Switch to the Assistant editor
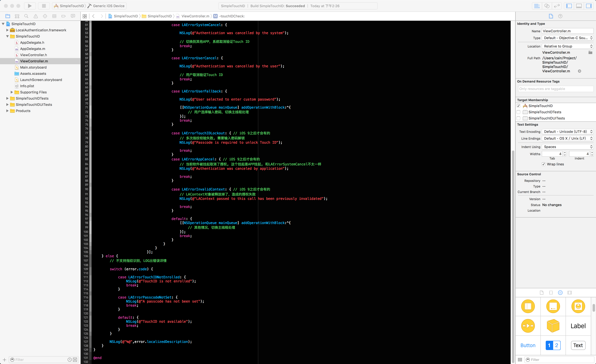Viewport: 596px width, 364px height. pyautogui.click(x=547, y=6)
